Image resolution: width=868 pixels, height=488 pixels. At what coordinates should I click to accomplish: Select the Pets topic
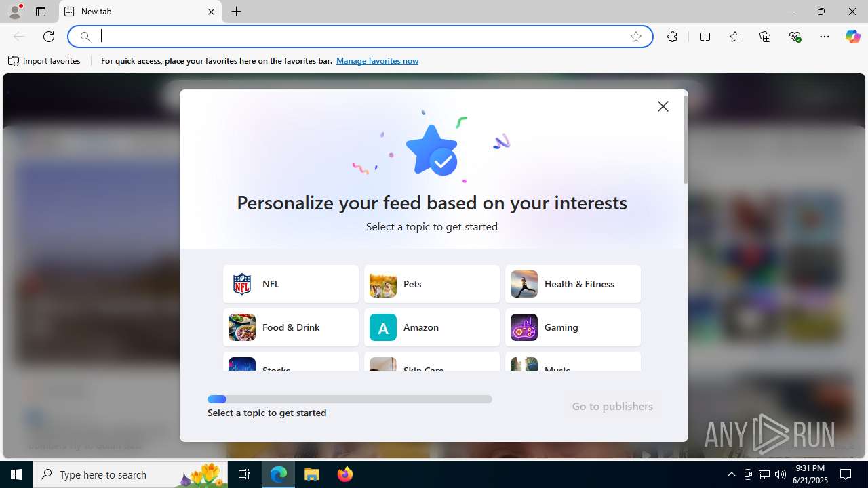click(x=432, y=284)
